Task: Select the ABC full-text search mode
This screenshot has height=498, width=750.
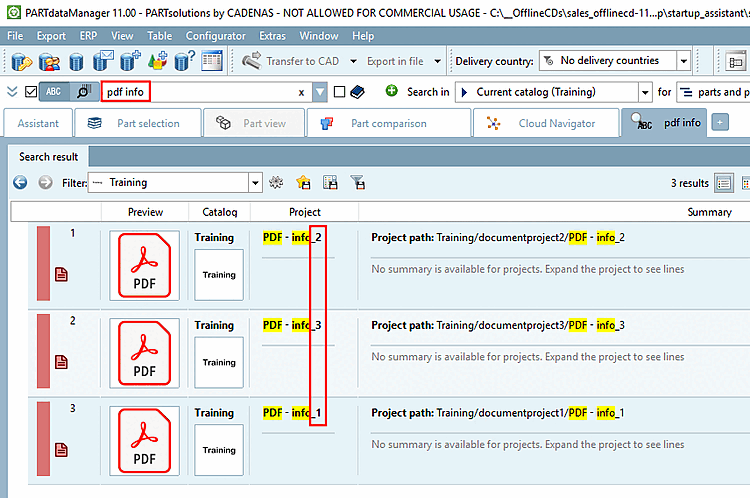Action: click(x=54, y=91)
